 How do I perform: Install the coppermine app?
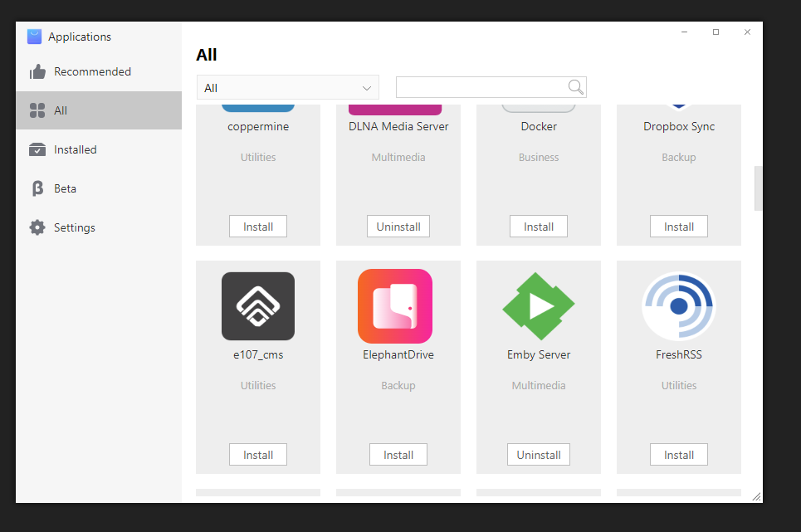coord(258,227)
